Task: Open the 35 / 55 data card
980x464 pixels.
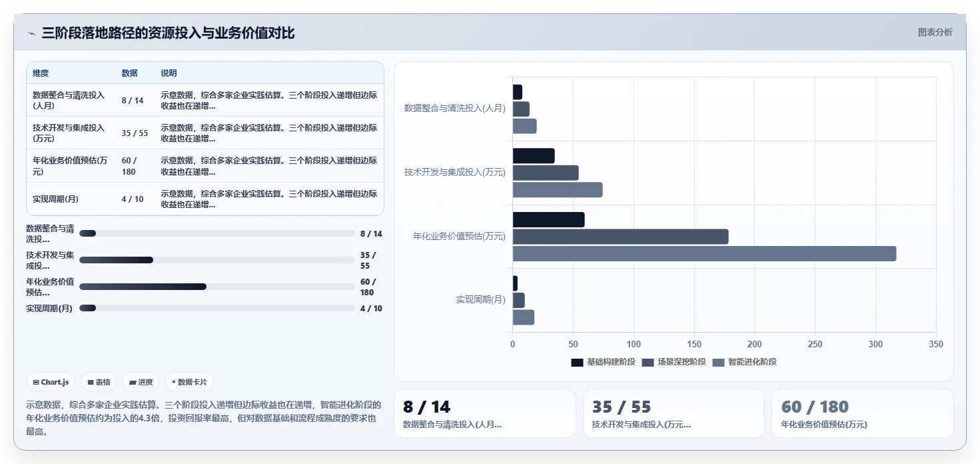Action: click(674, 413)
